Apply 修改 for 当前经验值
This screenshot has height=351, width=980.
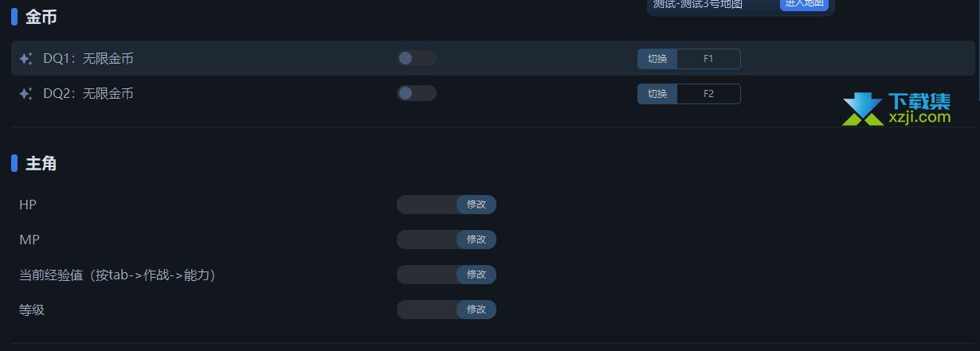[x=476, y=275]
